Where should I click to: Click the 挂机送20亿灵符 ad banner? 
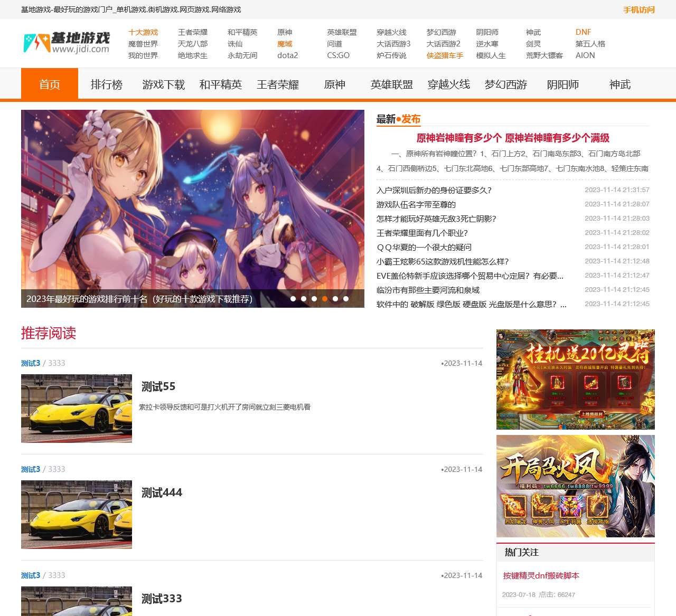click(576, 380)
